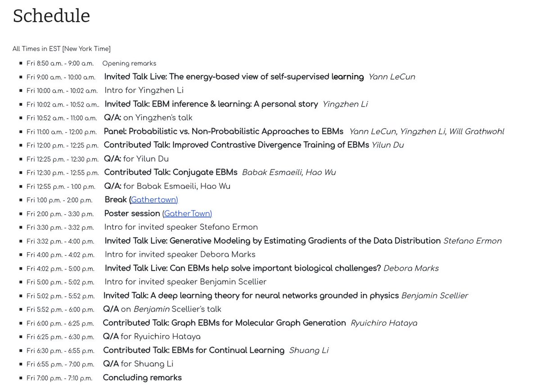Select Improved Contrastive Divergence Training talk
Viewport: 540px width, 392px height.
(x=237, y=145)
